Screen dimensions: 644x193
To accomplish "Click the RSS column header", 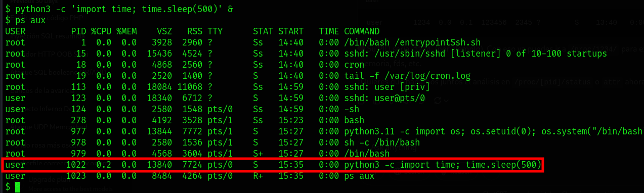I will [195, 31].
